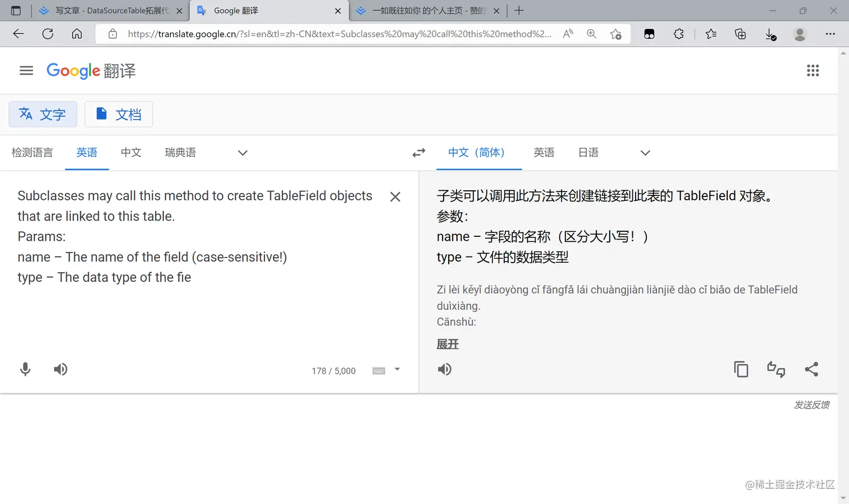The width and height of the screenshot is (849, 504).
Task: Start voice input with the microphone
Action: [25, 369]
